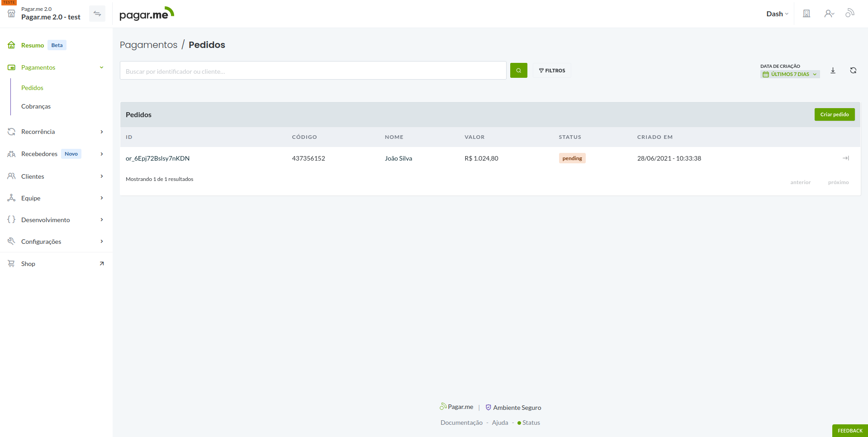Open the Dash dropdown in header
The width and height of the screenshot is (868, 437).
click(777, 14)
